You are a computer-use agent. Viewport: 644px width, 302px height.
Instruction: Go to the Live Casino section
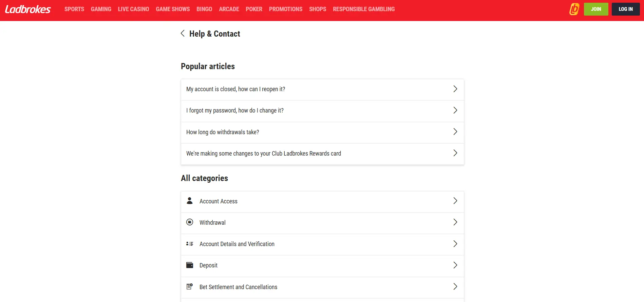(133, 9)
